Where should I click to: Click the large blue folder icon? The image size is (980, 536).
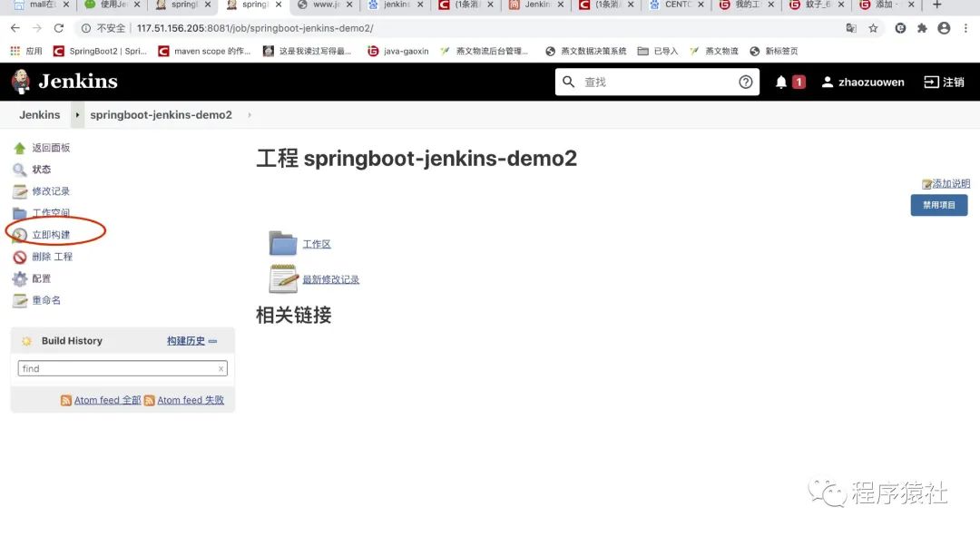283,243
